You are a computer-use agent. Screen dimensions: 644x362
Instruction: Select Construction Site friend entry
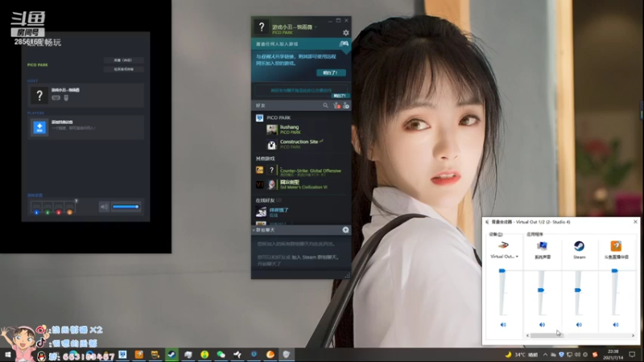pos(301,144)
